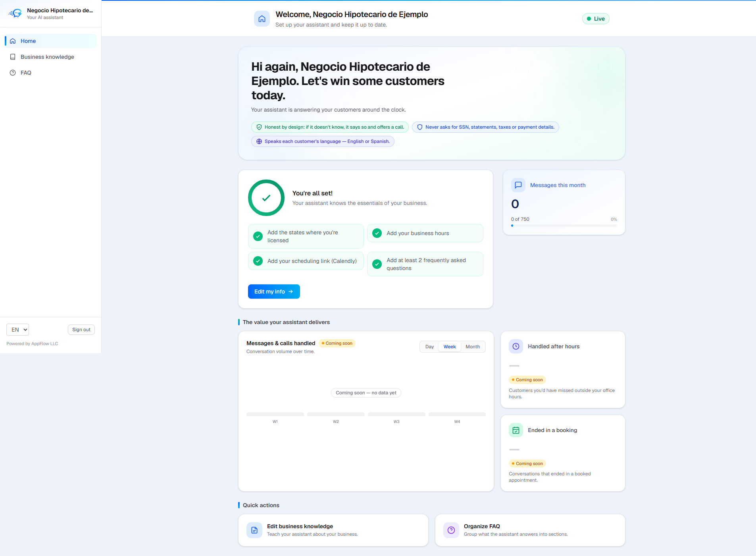The height and width of the screenshot is (556, 756).
Task: Click the Never asks for SSN chip
Action: [x=485, y=127]
